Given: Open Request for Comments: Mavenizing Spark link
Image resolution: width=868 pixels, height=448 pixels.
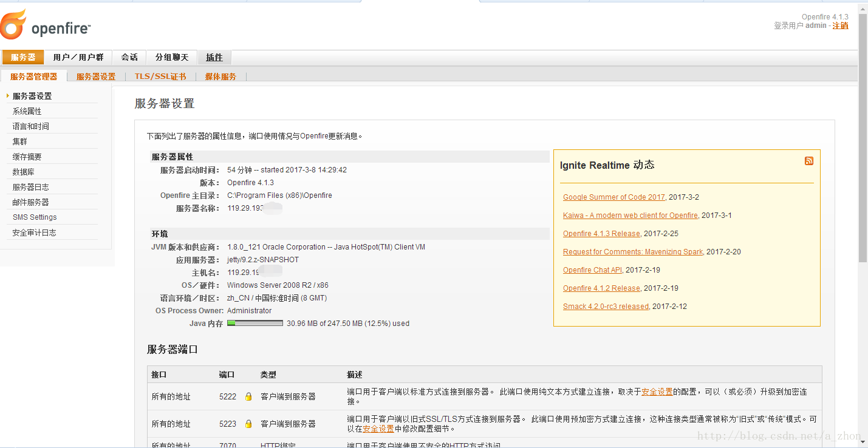Looking at the screenshot, I should tap(632, 252).
